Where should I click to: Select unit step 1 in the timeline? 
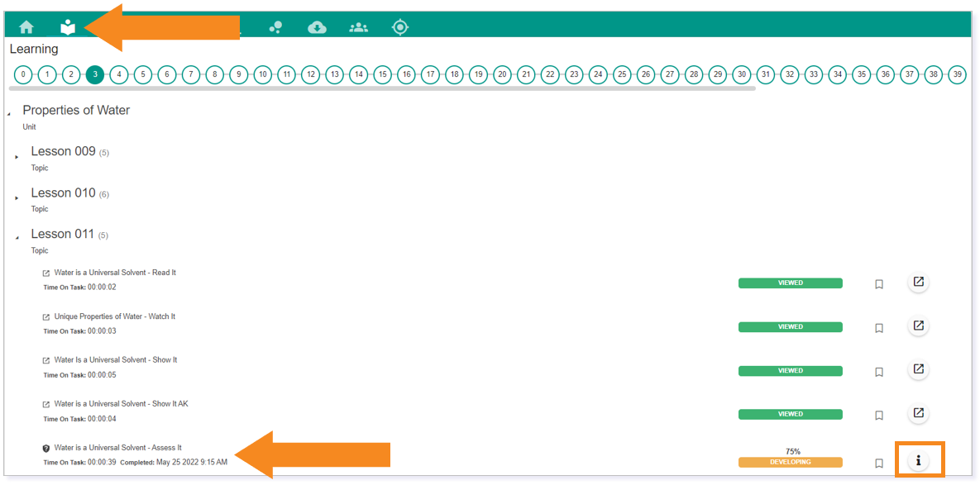[x=47, y=74]
